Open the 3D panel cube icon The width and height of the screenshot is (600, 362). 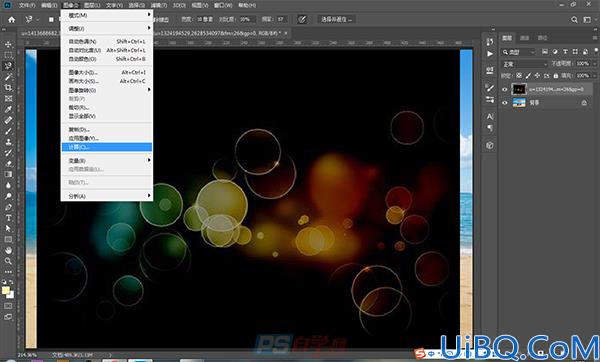(x=490, y=145)
